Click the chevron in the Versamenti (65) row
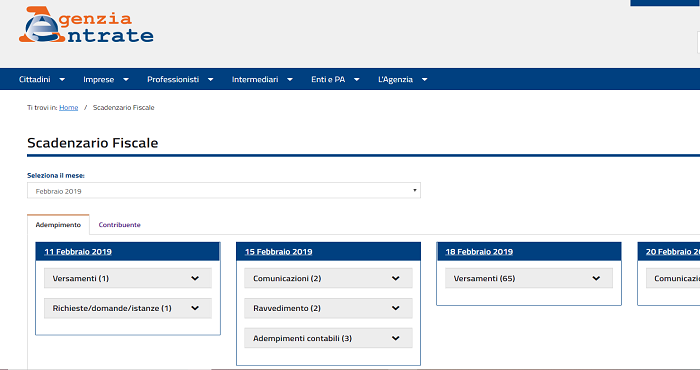Viewport: 700px width, 370px height. tap(596, 278)
